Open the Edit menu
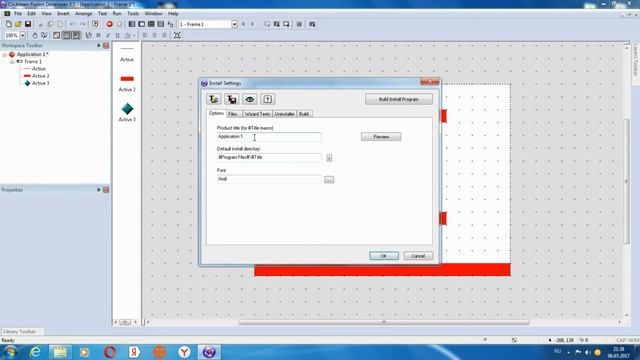This screenshot has height=360, width=640. [x=31, y=13]
